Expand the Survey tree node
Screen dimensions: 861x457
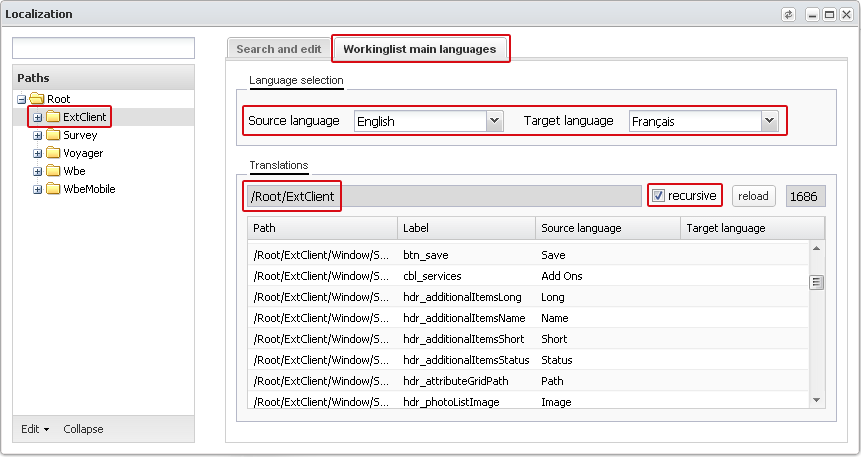click(x=37, y=136)
